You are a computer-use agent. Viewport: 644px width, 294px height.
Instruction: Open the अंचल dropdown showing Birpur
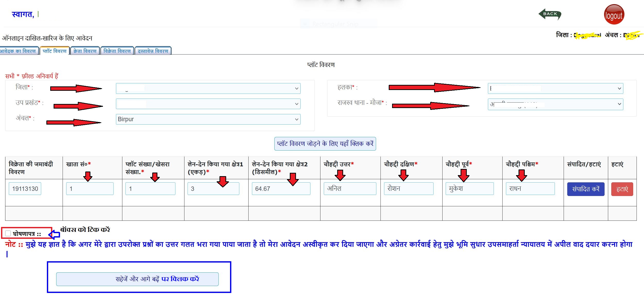[208, 119]
